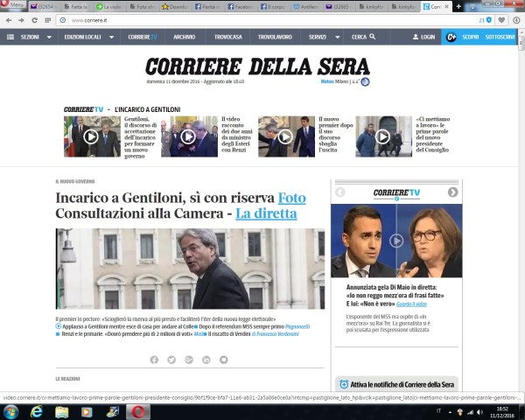The width and height of the screenshot is (525, 420).
Task: Play the 'sbaglia l'uscita' video
Action: point(285,136)
